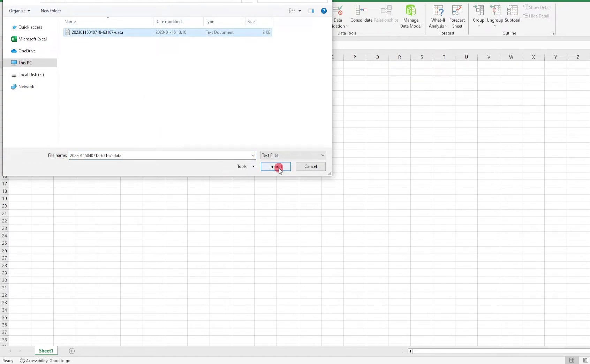Cancel the import dialog
Viewport: 590px width, 364px height.
pos(310,166)
